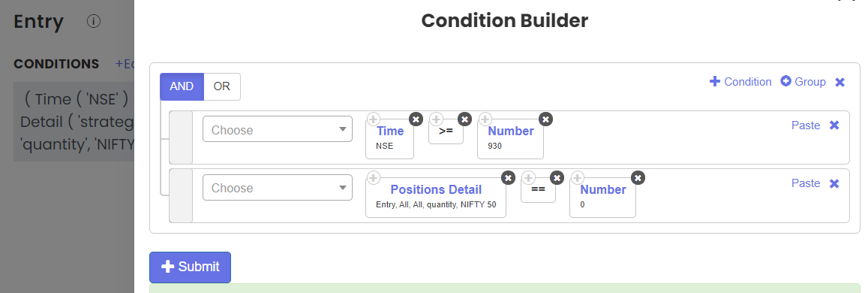Remove the Number 930 block
The image size is (868, 293).
click(x=545, y=119)
